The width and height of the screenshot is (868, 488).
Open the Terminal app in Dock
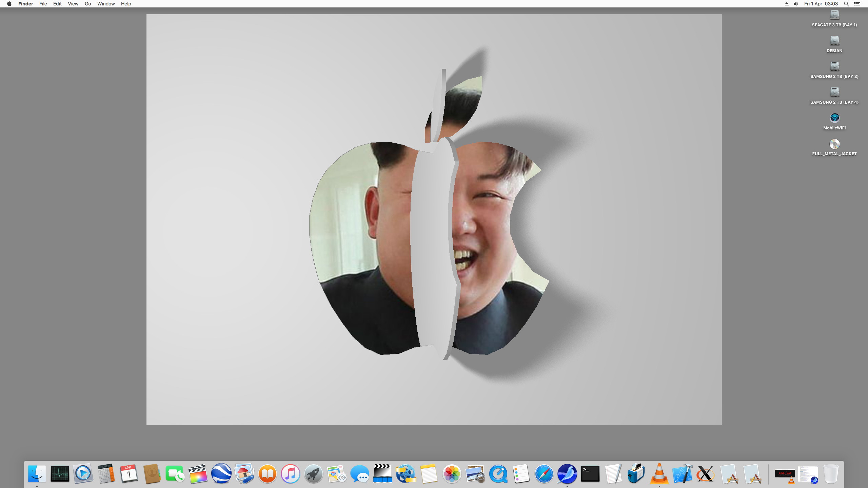pyautogui.click(x=590, y=473)
